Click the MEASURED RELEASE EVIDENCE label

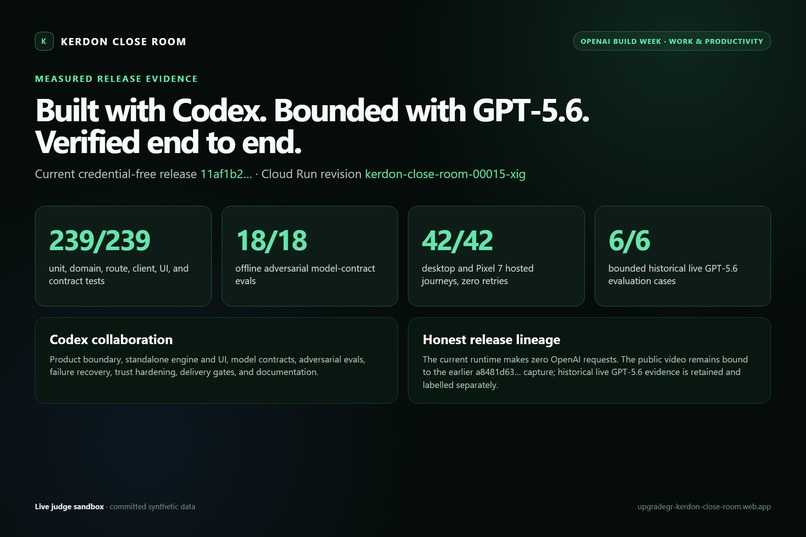(x=116, y=79)
